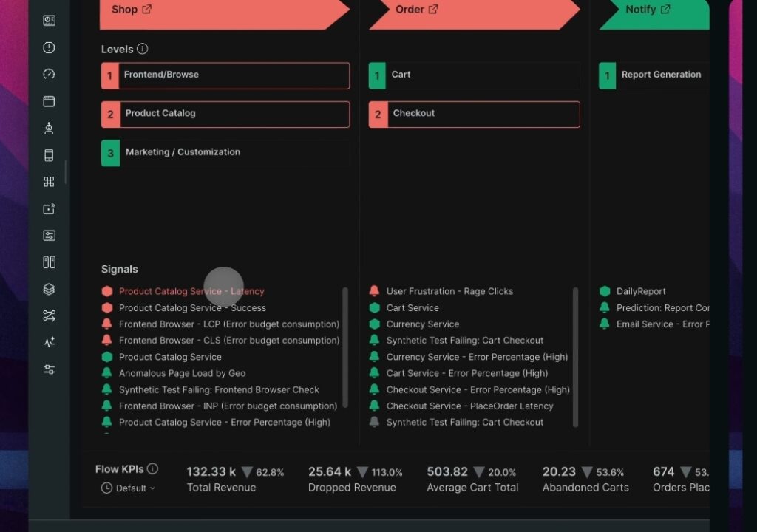Click the filter settings icon at sidebar bottom

click(49, 368)
